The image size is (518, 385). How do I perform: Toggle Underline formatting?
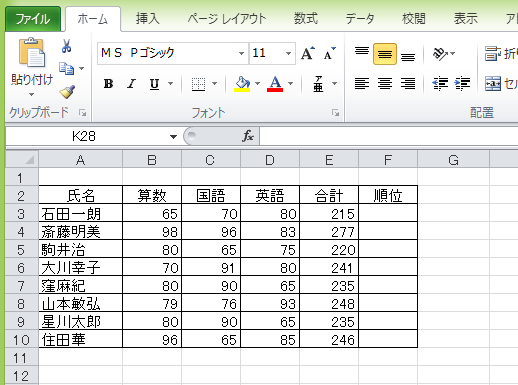(154, 83)
